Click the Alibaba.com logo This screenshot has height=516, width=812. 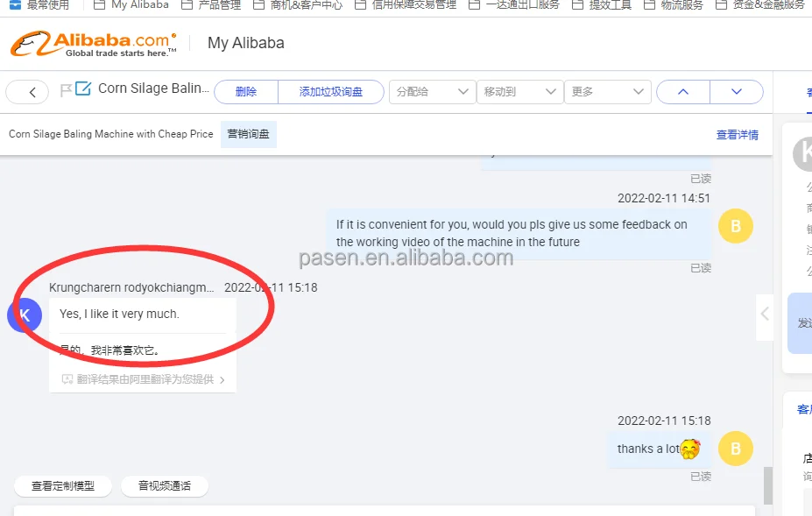click(x=94, y=44)
